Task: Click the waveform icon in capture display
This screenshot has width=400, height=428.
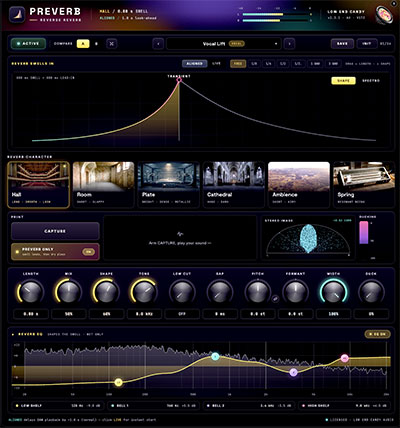Action: tap(180, 234)
